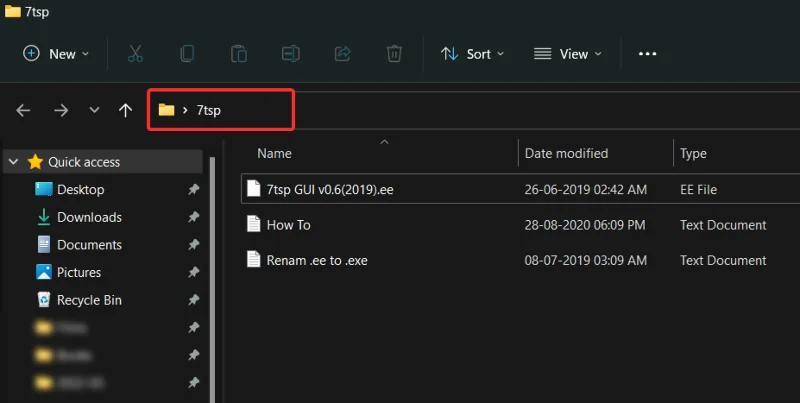This screenshot has height=403, width=800.
Task: Collapse the Quick access tree
Action: 14,162
